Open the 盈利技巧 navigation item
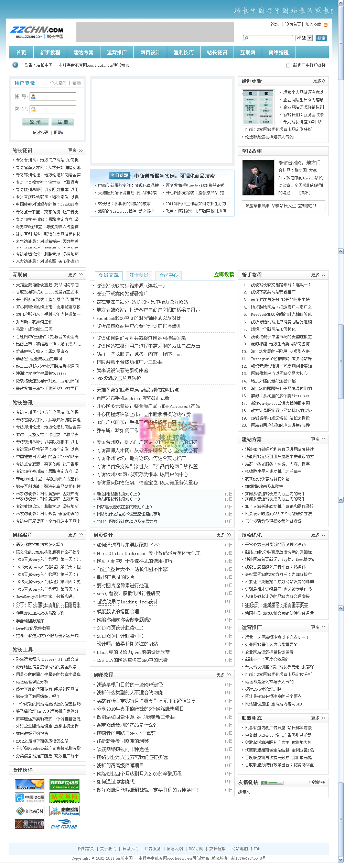345x868 pixels. pyautogui.click(x=184, y=53)
